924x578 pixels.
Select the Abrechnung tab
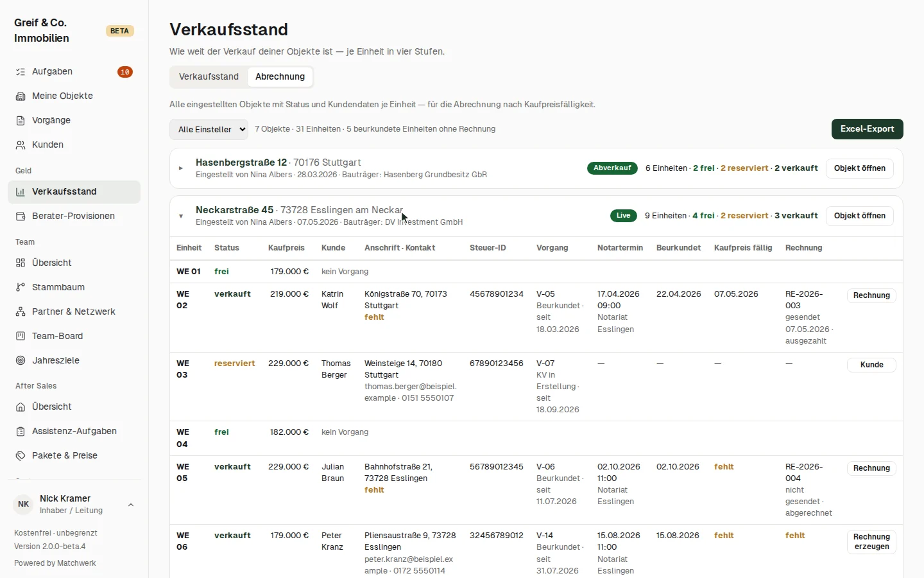[280, 76]
